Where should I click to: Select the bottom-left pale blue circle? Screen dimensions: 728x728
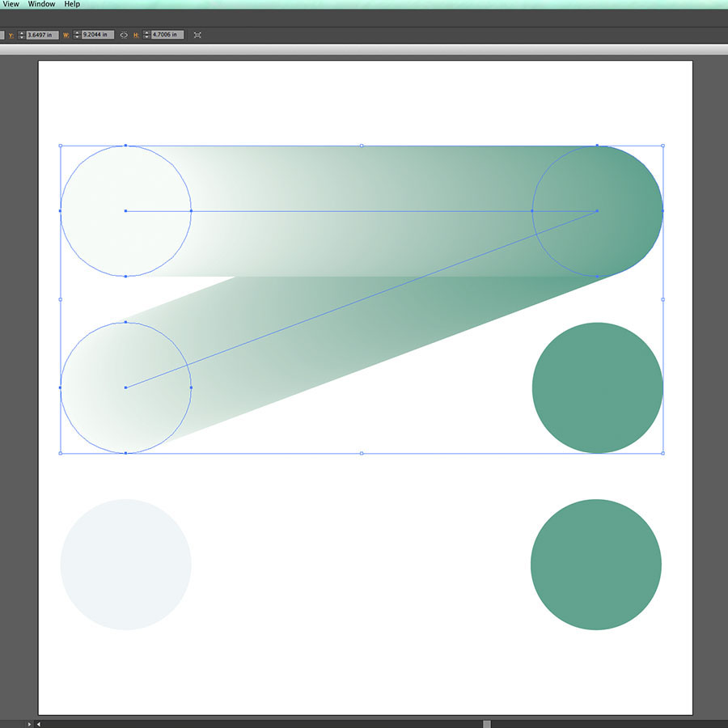[126, 565]
